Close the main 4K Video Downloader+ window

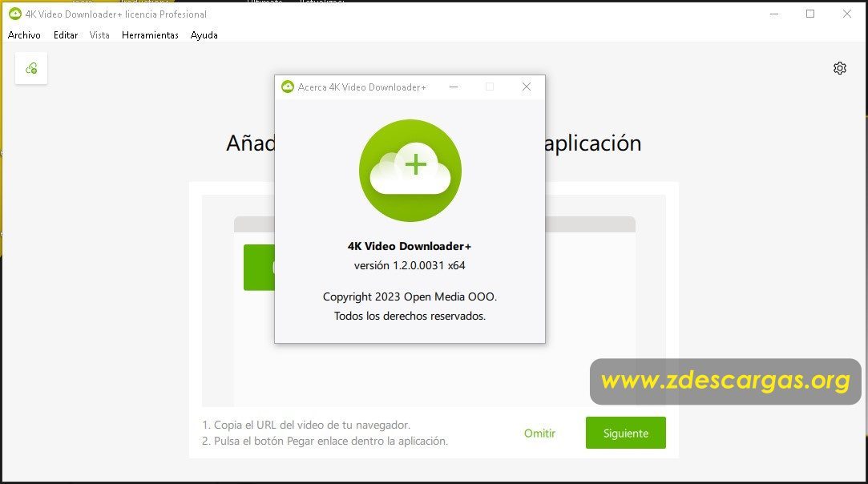[847, 14]
